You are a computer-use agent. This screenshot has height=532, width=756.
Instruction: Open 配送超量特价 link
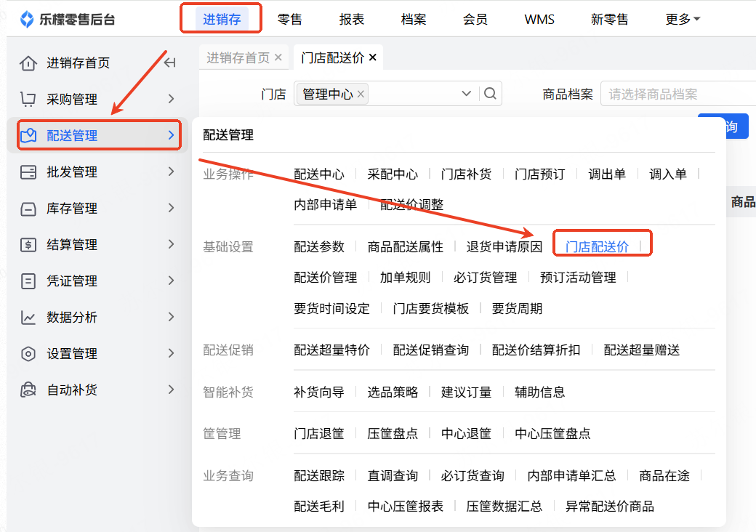(x=331, y=350)
